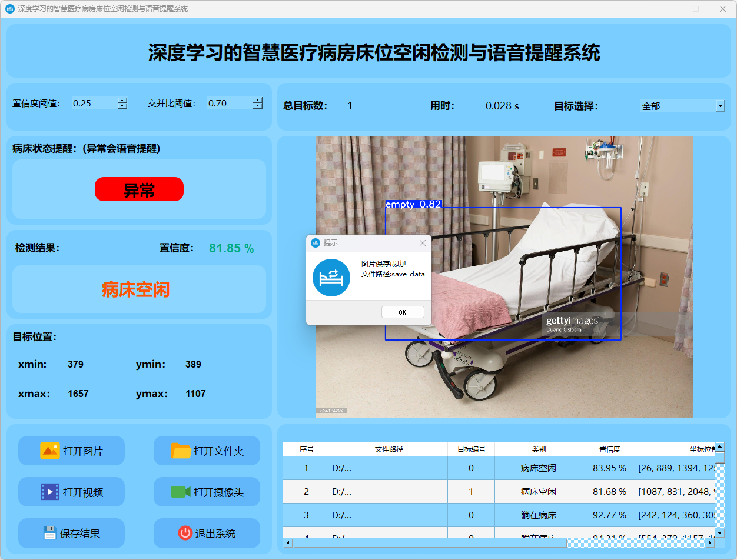The image size is (737, 560).
Task: Click the detected hospital bed image
Action: (504, 277)
